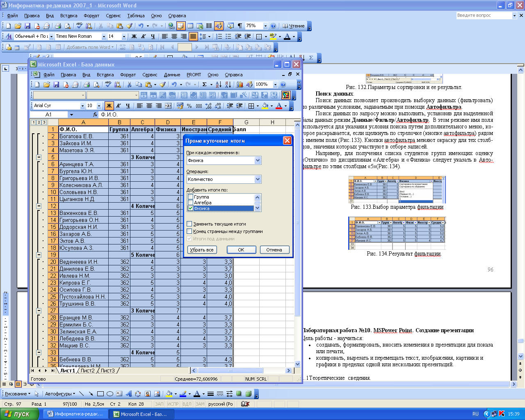Check the Алгебра checkbox in subtotals list
Image resolution: width=525 pixels, height=420 pixels.
pos(190,203)
